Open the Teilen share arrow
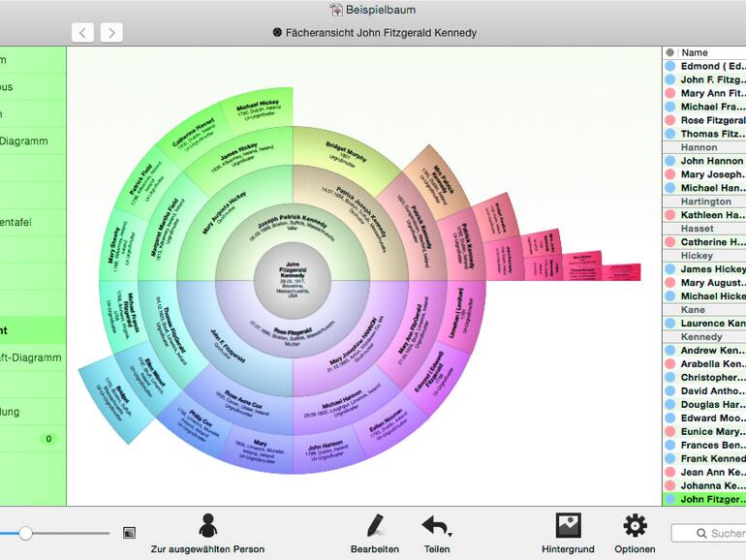The width and height of the screenshot is (746, 560). point(437,533)
